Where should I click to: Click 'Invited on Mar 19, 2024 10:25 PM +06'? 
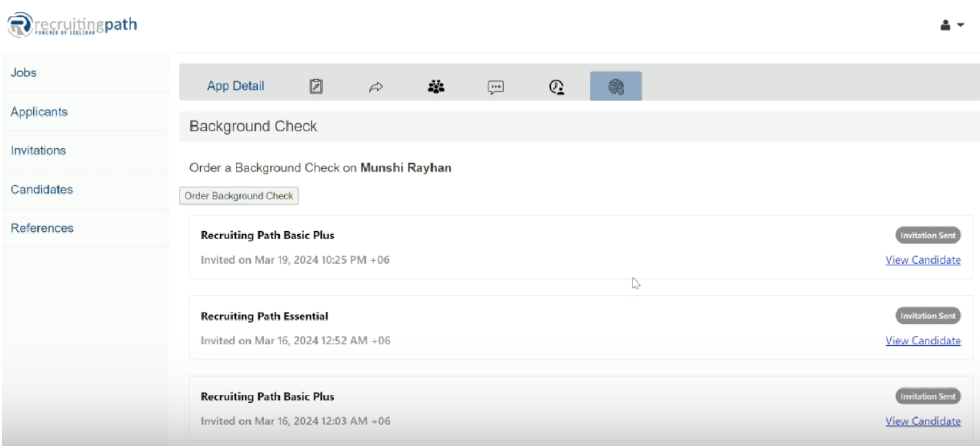(x=295, y=260)
